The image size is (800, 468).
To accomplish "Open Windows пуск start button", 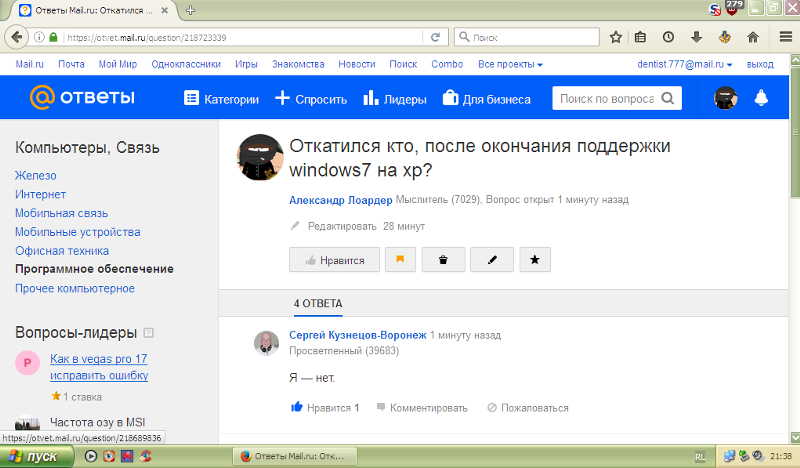I will coord(36,456).
